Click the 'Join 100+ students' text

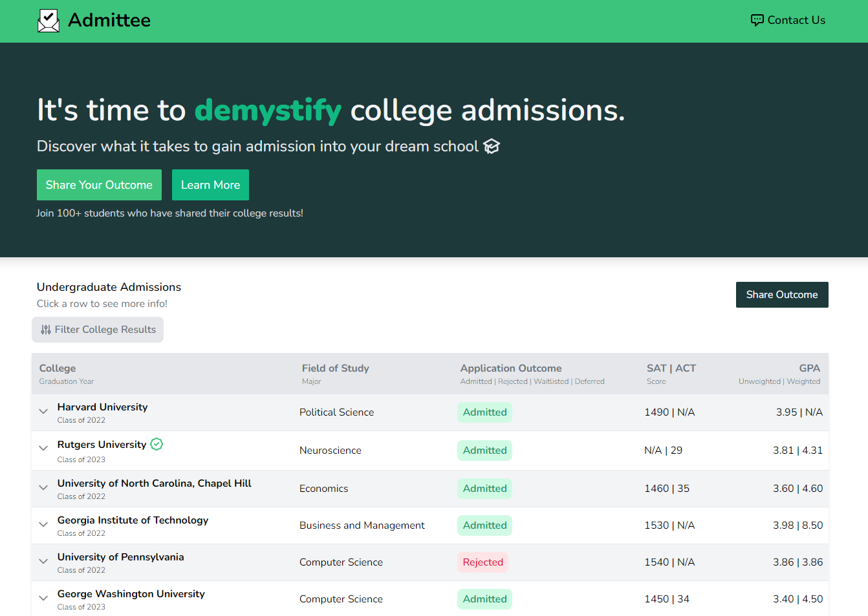point(169,213)
